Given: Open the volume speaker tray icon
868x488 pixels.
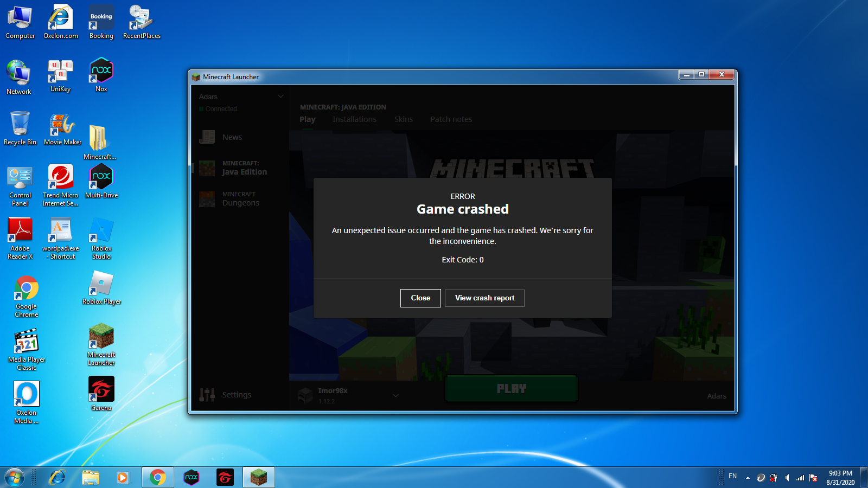Looking at the screenshot, I should click(787, 478).
